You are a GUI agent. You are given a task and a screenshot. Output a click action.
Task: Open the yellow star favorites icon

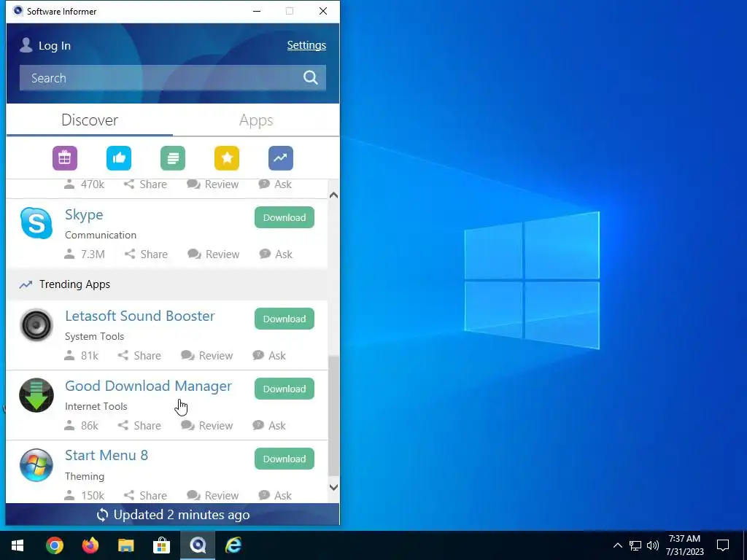pos(227,158)
